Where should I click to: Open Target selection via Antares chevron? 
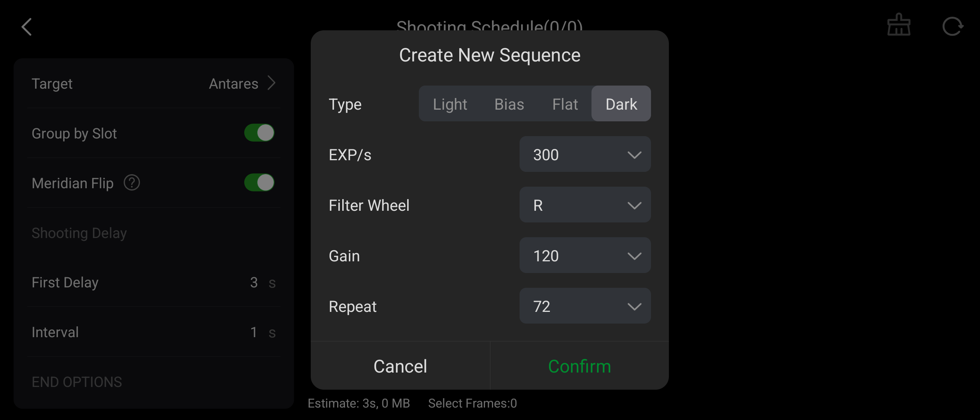click(272, 83)
